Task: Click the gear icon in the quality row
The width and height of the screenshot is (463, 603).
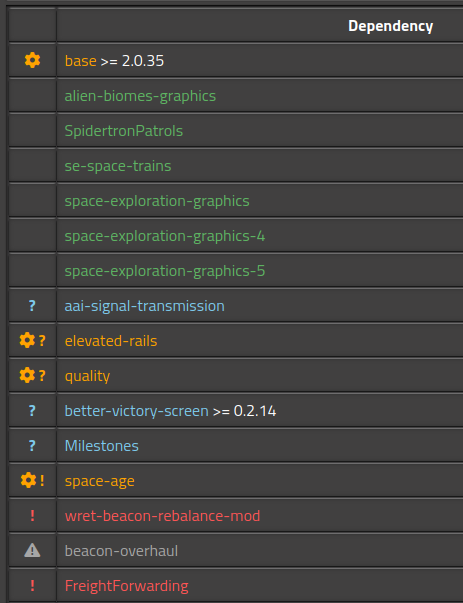Action: point(27,375)
